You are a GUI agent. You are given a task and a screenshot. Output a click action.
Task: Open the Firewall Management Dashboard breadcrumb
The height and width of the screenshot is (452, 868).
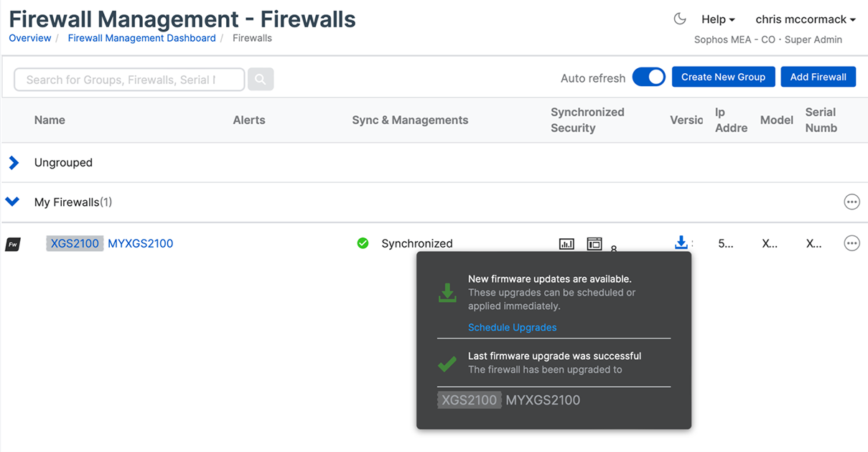[x=141, y=38]
